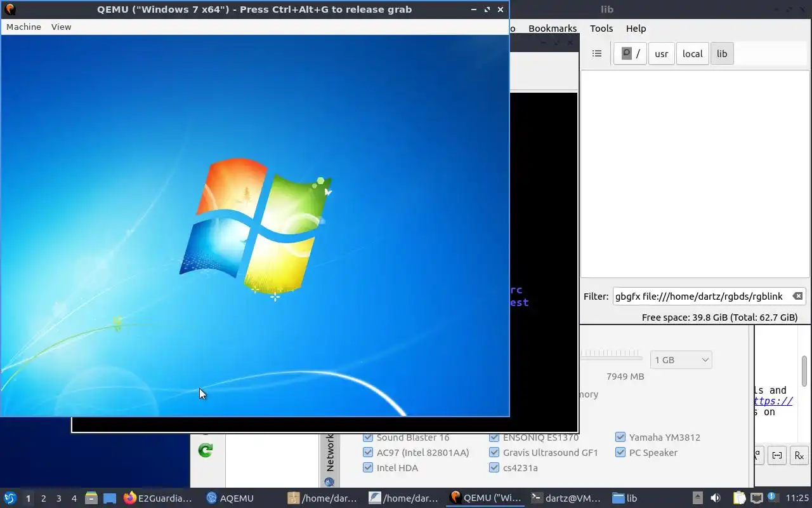Click the network connection tray icon
The height and width of the screenshot is (508, 812).
tap(756, 498)
